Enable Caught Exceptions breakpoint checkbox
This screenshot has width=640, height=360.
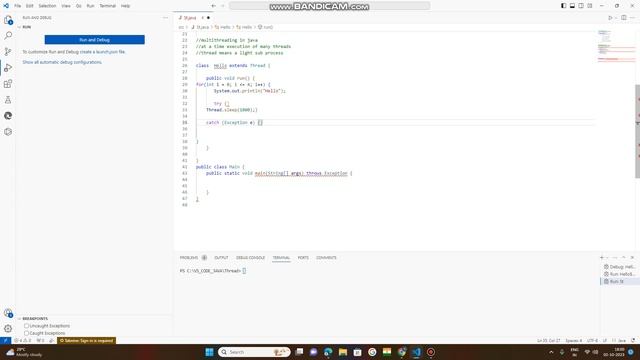[27, 333]
